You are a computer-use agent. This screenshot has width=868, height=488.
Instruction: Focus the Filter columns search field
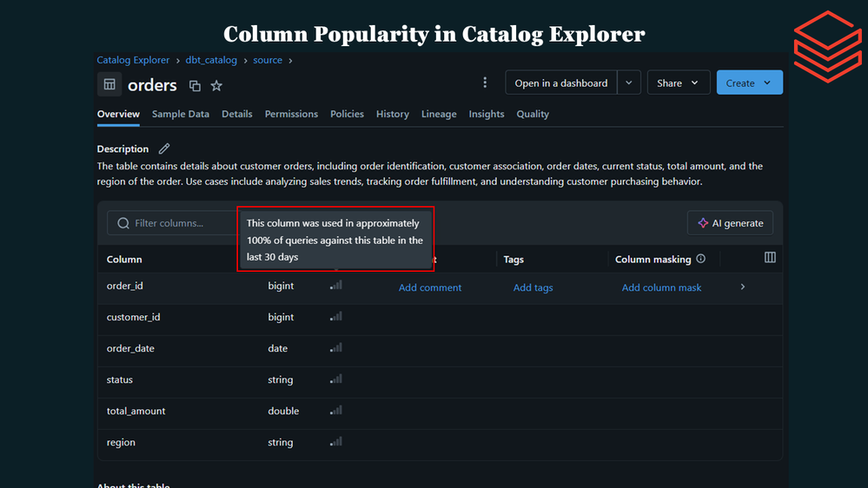point(174,223)
